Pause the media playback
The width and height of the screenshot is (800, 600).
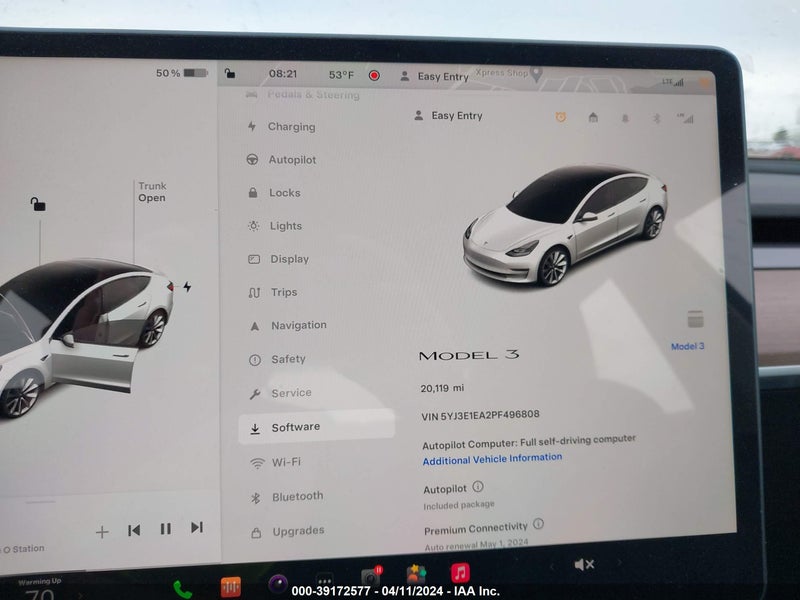click(x=165, y=529)
